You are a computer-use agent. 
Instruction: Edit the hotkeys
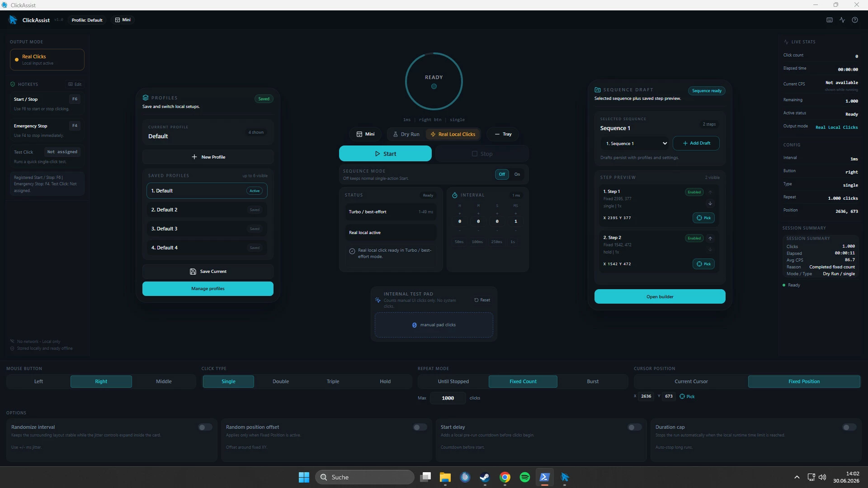pyautogui.click(x=75, y=84)
